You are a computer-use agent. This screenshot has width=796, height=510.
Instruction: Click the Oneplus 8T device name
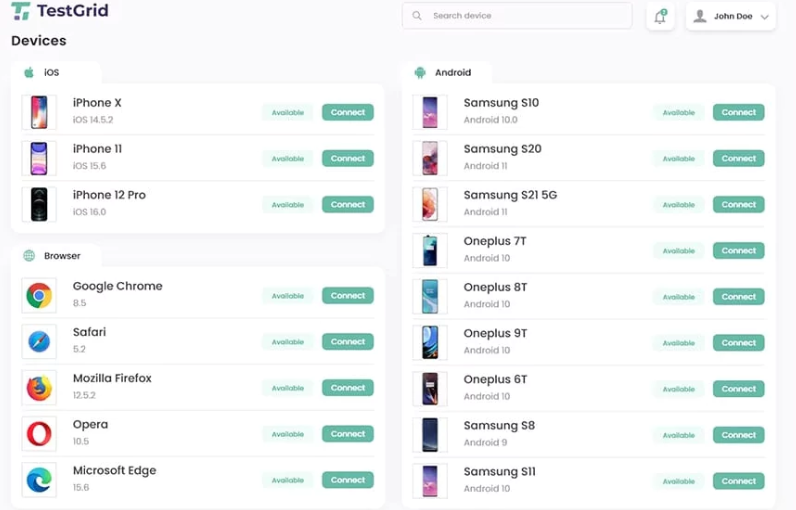[x=495, y=287]
